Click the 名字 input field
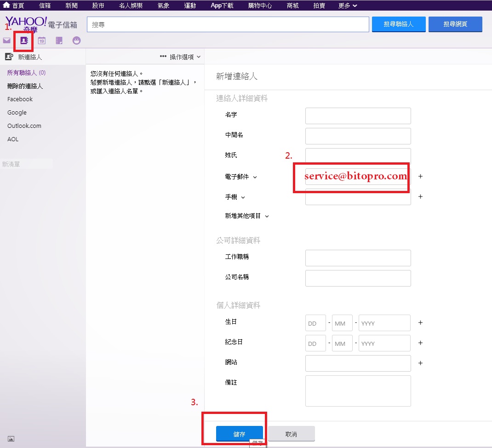Image resolution: width=492 pixels, height=448 pixels. click(358, 116)
